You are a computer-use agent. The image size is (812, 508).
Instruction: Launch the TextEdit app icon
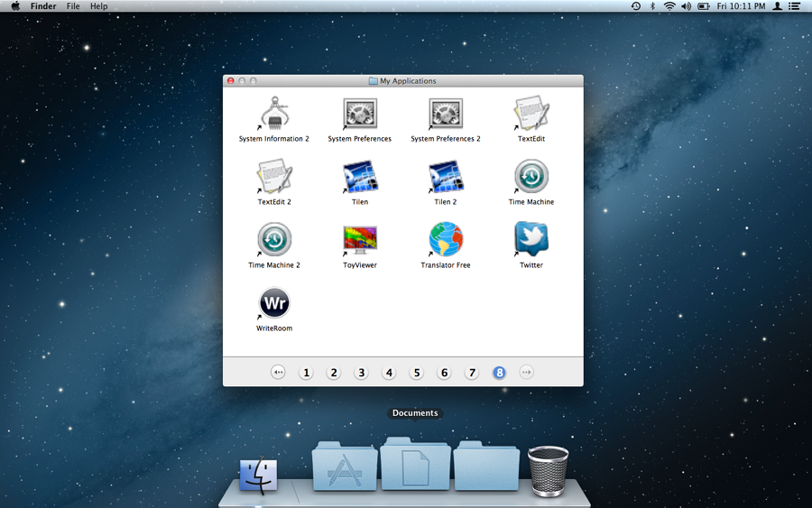(531, 113)
